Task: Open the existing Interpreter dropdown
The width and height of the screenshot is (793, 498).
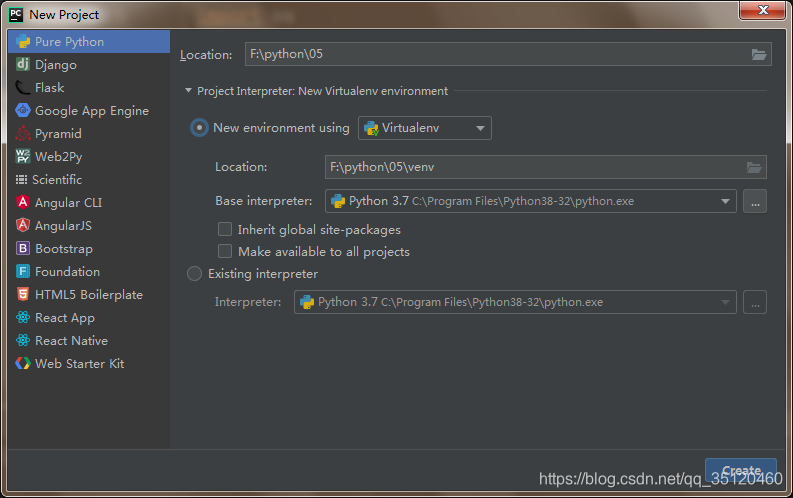Action: [x=515, y=302]
